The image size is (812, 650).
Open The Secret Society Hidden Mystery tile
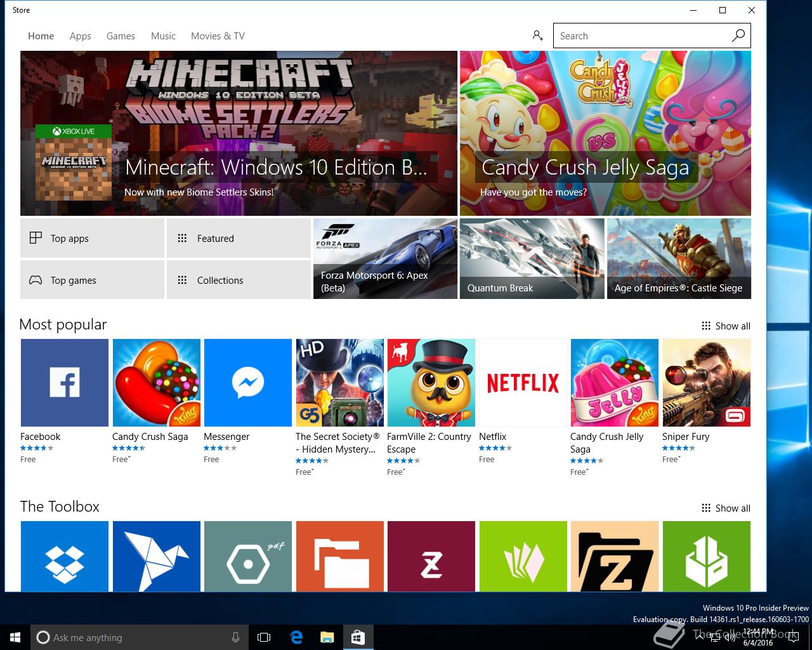coord(339,383)
